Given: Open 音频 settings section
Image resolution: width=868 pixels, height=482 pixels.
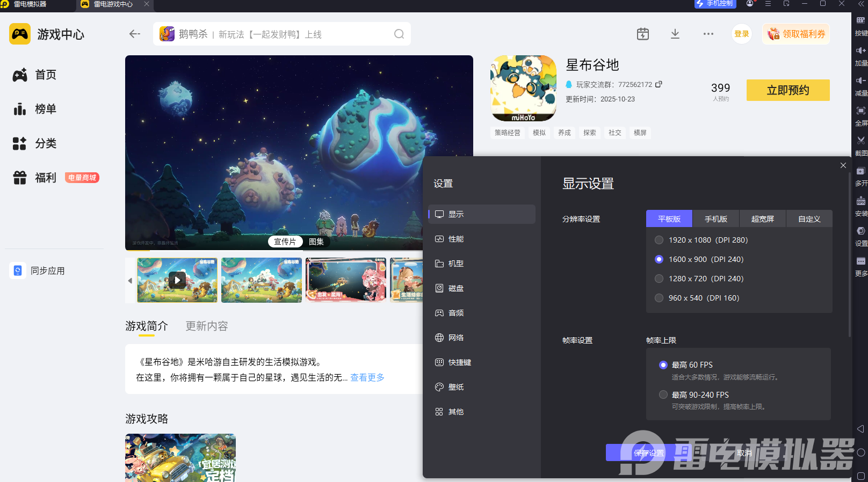Looking at the screenshot, I should [482, 313].
